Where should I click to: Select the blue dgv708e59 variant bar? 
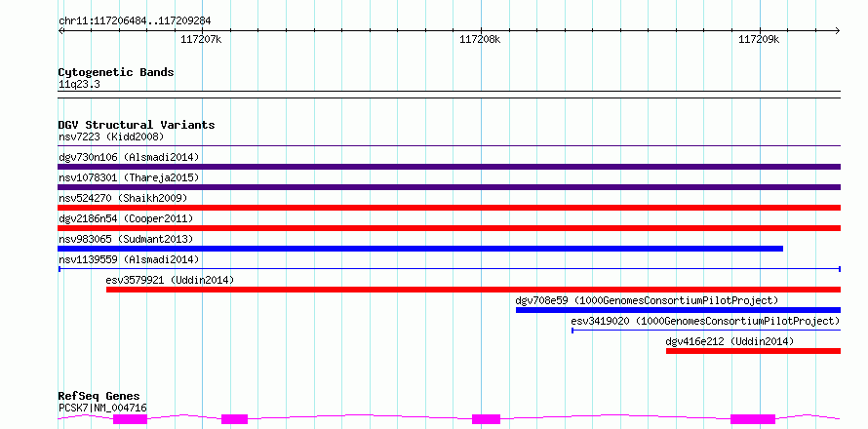(x=678, y=310)
